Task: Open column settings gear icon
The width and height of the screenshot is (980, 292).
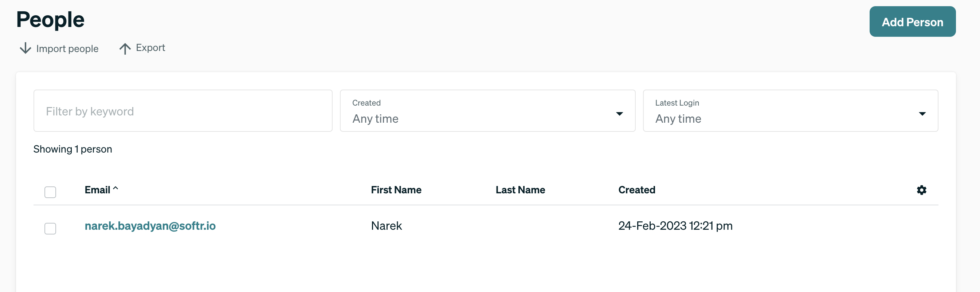Action: coord(921,190)
